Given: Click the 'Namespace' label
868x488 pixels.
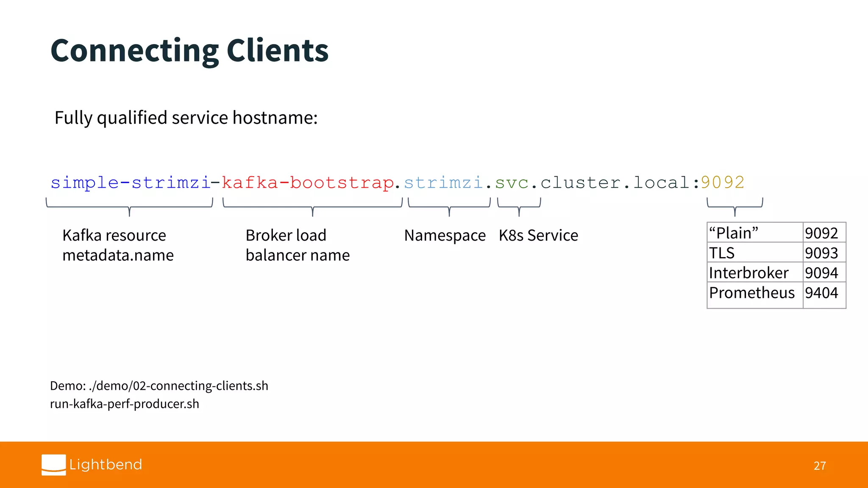Looking at the screenshot, I should pyautogui.click(x=445, y=236).
